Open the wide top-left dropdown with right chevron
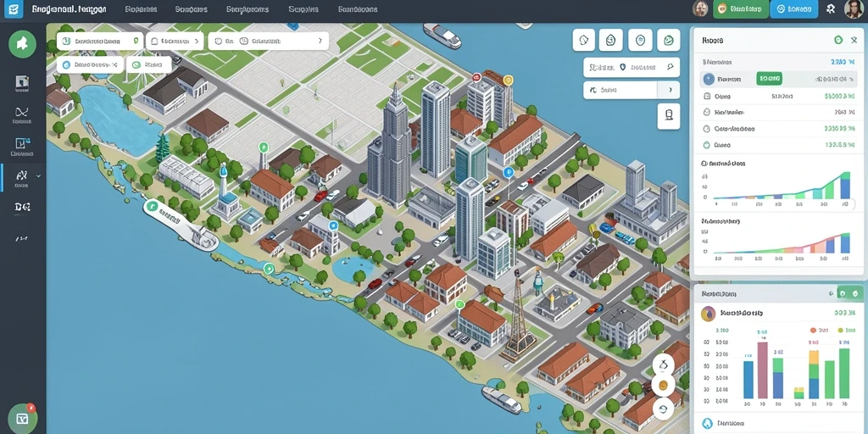The height and width of the screenshot is (434, 868). (268, 41)
